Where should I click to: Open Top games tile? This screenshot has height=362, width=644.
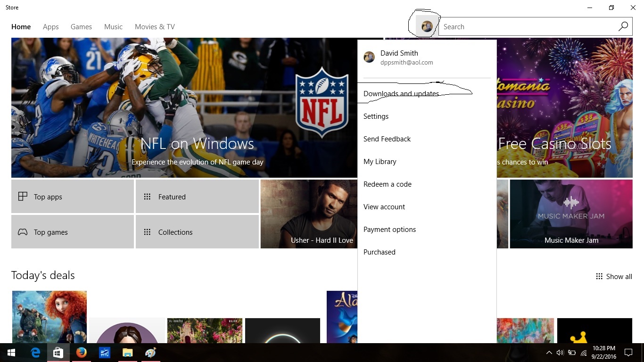[x=73, y=232]
